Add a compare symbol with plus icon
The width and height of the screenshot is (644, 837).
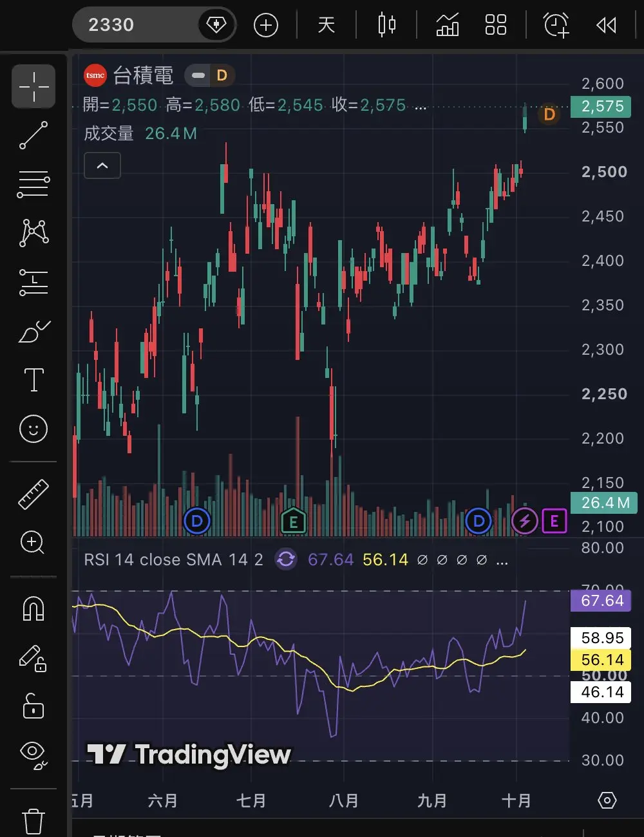tap(266, 25)
